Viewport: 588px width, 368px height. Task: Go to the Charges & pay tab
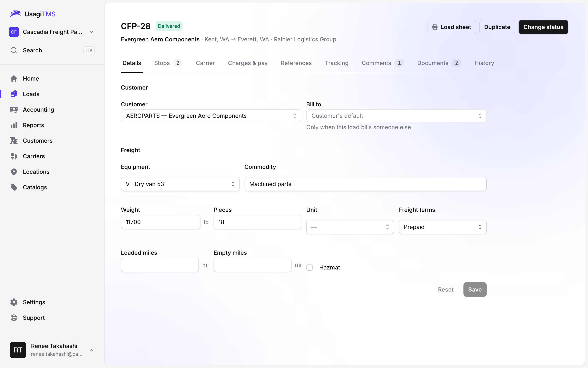[x=248, y=63]
